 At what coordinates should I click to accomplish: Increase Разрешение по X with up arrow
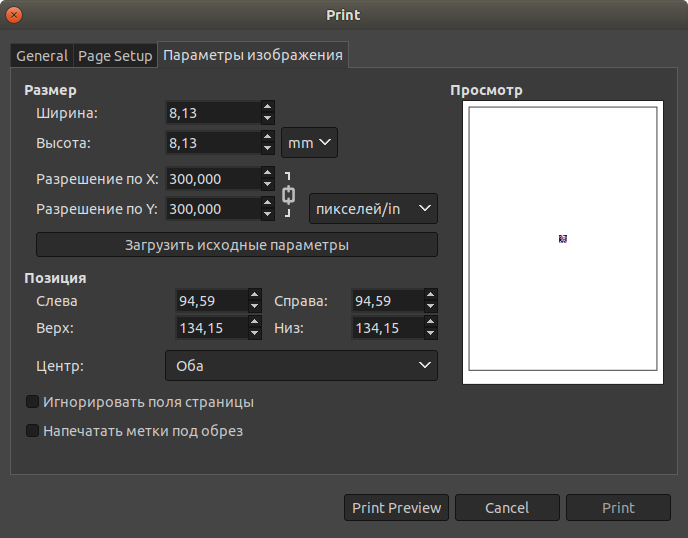[268, 172]
